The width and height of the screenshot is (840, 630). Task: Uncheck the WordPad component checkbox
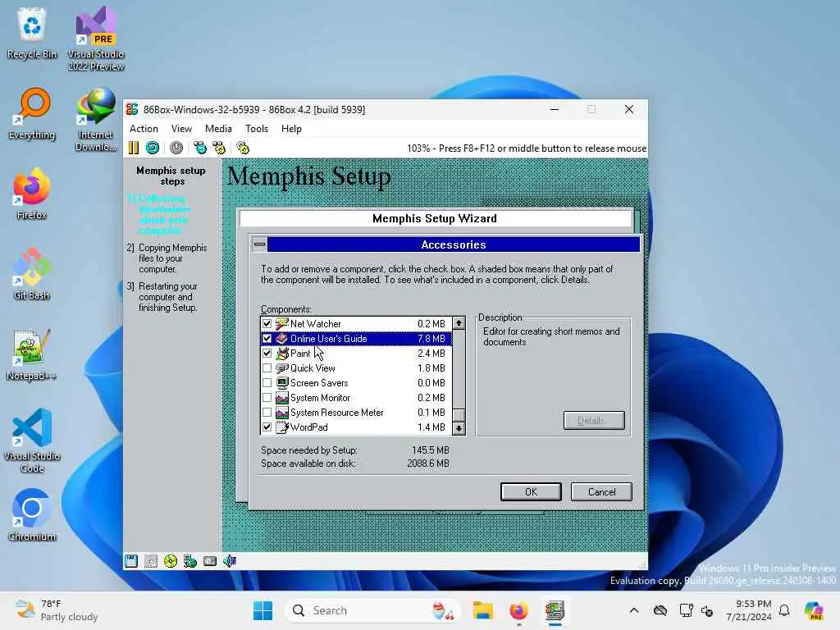(x=267, y=427)
